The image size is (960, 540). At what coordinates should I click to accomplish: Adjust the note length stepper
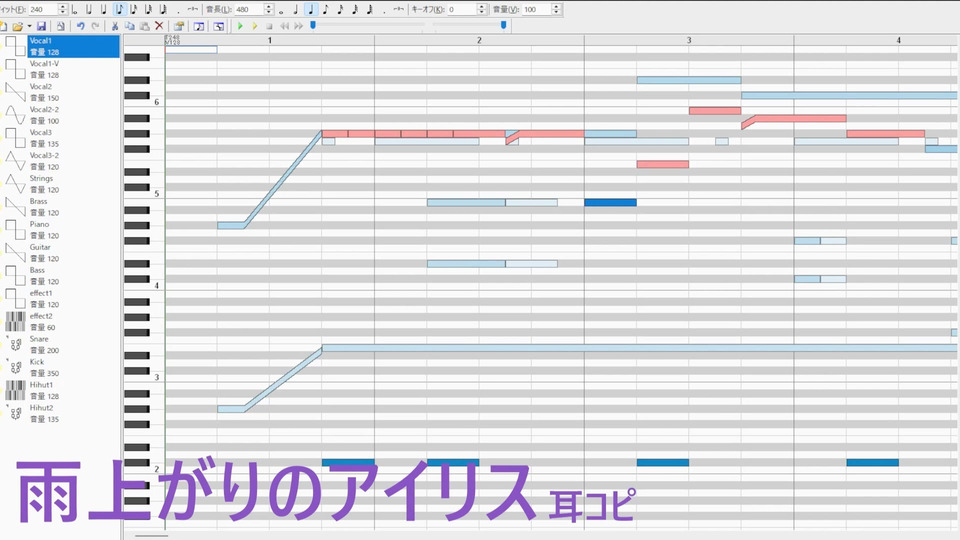tap(268, 9)
